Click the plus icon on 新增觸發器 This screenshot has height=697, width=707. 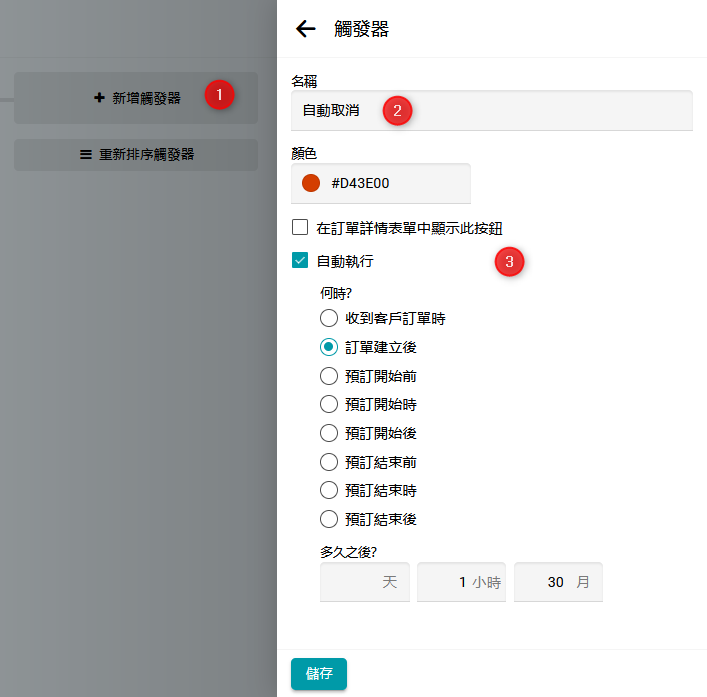tap(99, 98)
